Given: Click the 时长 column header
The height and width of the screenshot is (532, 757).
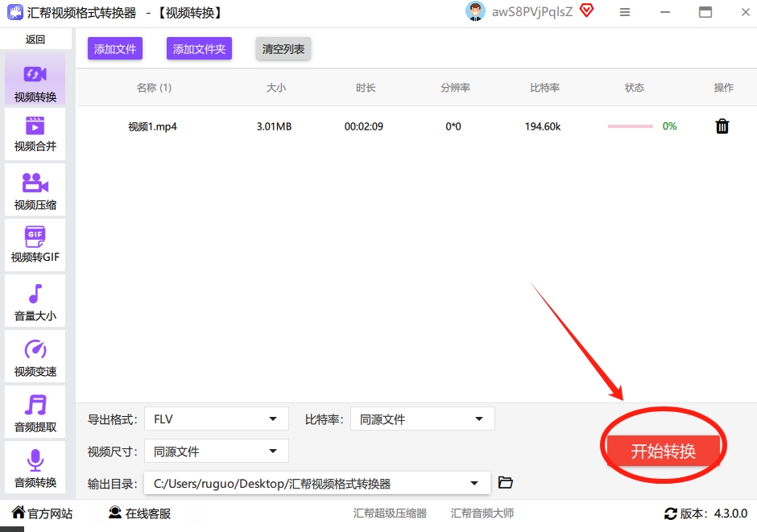Looking at the screenshot, I should 366,87.
